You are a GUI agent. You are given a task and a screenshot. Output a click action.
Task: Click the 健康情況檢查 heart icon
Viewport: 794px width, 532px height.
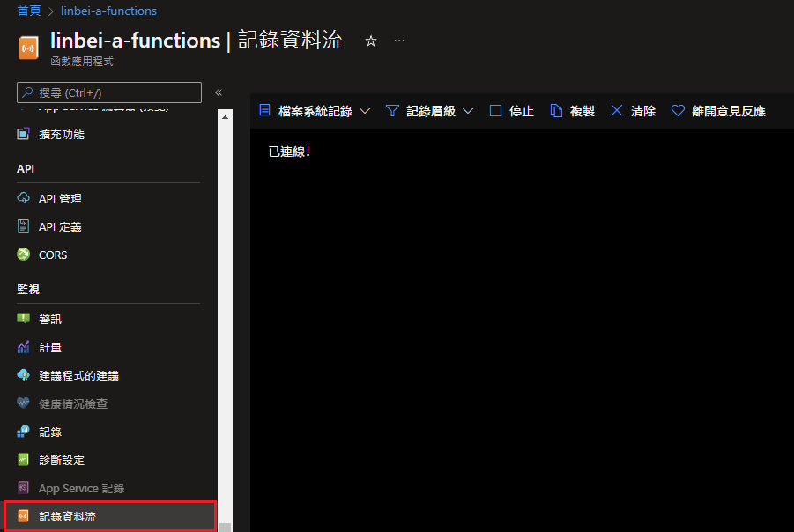pyautogui.click(x=23, y=403)
